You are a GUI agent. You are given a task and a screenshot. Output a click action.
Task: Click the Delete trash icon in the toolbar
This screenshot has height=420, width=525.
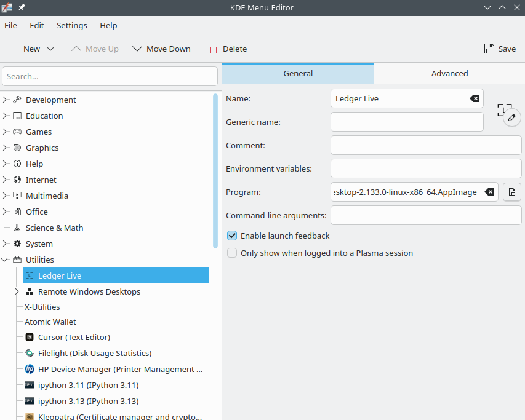[214, 48]
